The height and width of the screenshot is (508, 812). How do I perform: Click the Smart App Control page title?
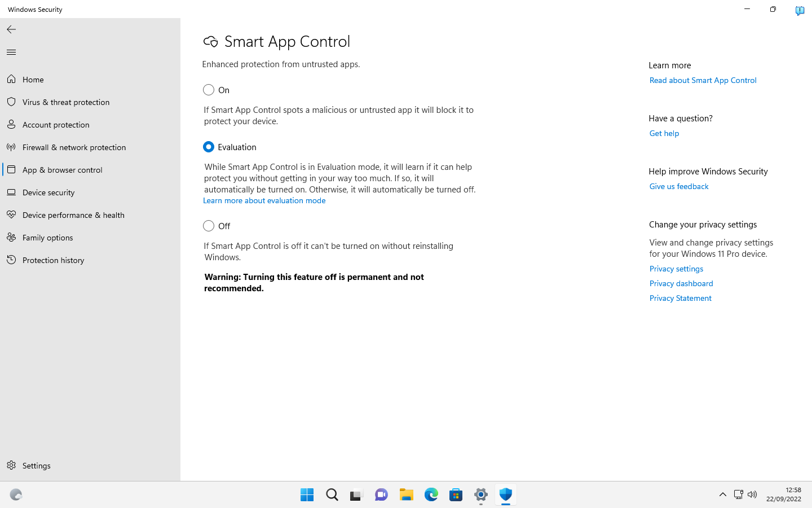tap(287, 42)
